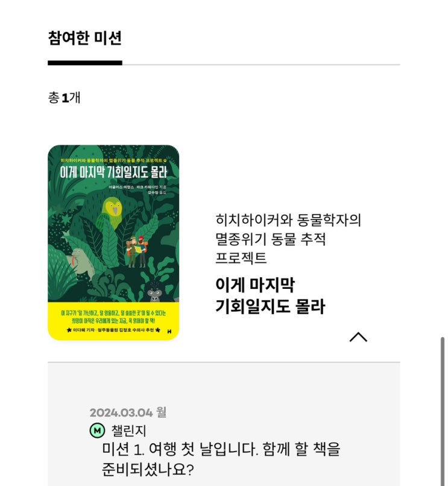Click the 총 1개 count label
This screenshot has width=448, height=486.
(x=64, y=98)
